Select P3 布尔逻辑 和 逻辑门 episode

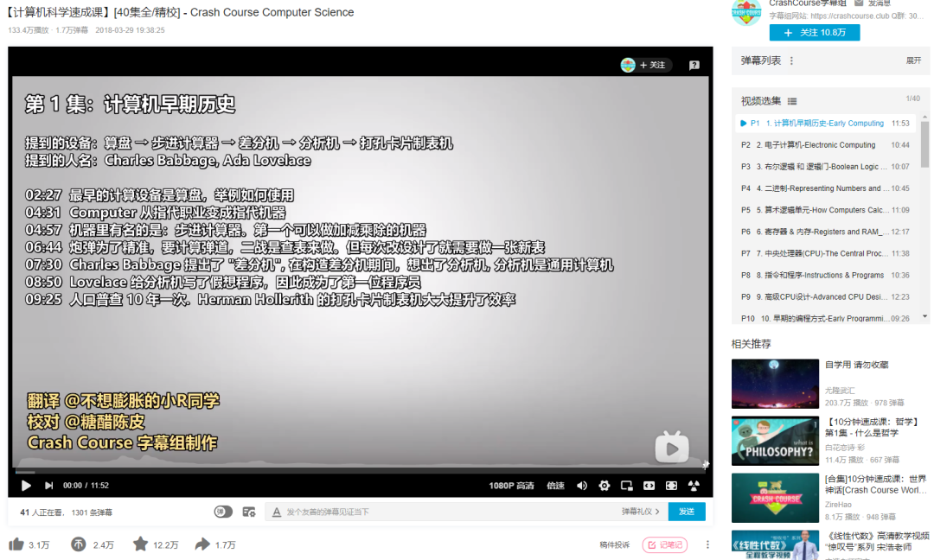(825, 167)
